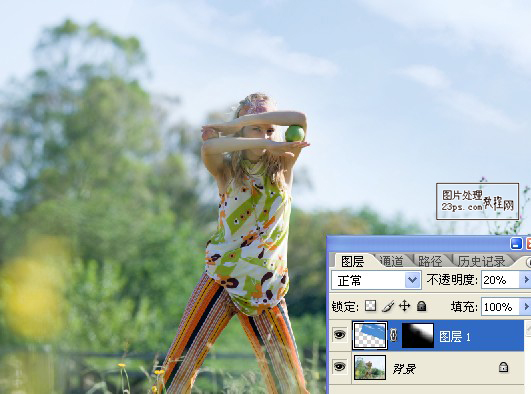Image resolution: width=531 pixels, height=394 pixels.
Task: Open the 填充 slider arrow
Action: point(526,307)
